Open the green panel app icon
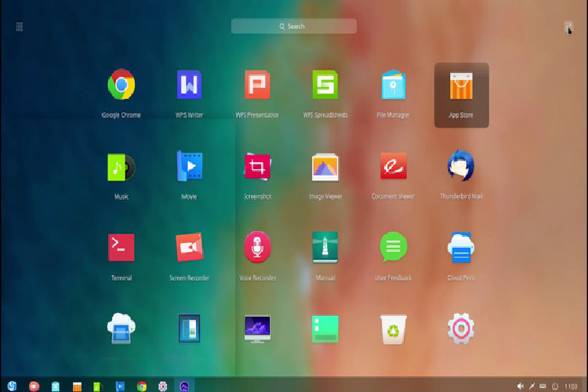Screen dimensions: 588x392 click(x=325, y=329)
